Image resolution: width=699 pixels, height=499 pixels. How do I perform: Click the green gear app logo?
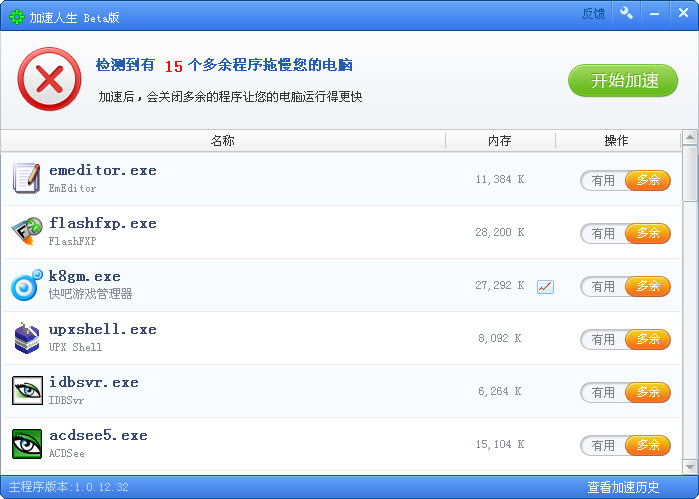pyautogui.click(x=16, y=17)
